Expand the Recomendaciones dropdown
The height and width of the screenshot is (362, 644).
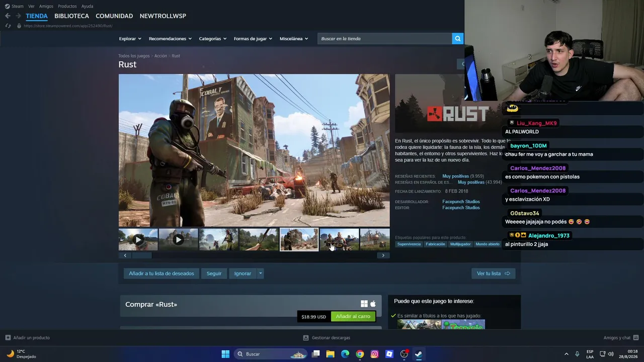170,39
